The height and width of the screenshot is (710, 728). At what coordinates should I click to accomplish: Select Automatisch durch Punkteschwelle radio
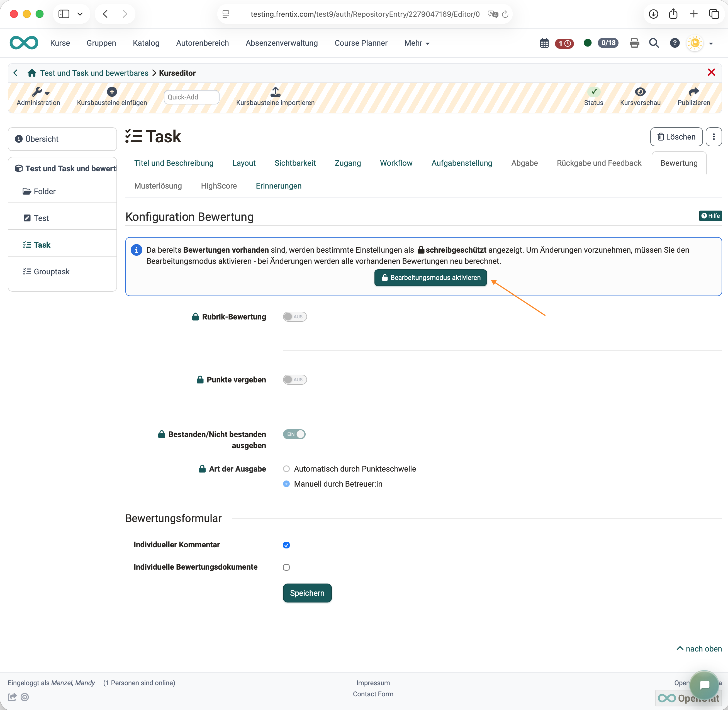(286, 469)
